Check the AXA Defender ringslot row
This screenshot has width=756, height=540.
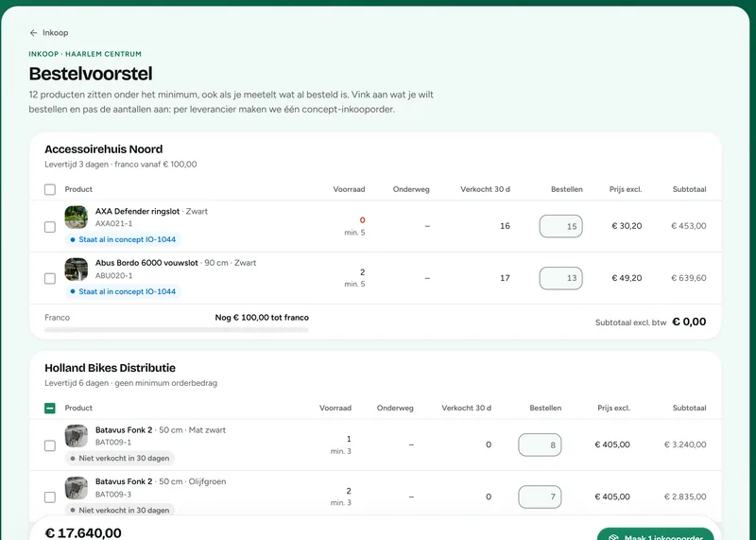pyautogui.click(x=50, y=227)
